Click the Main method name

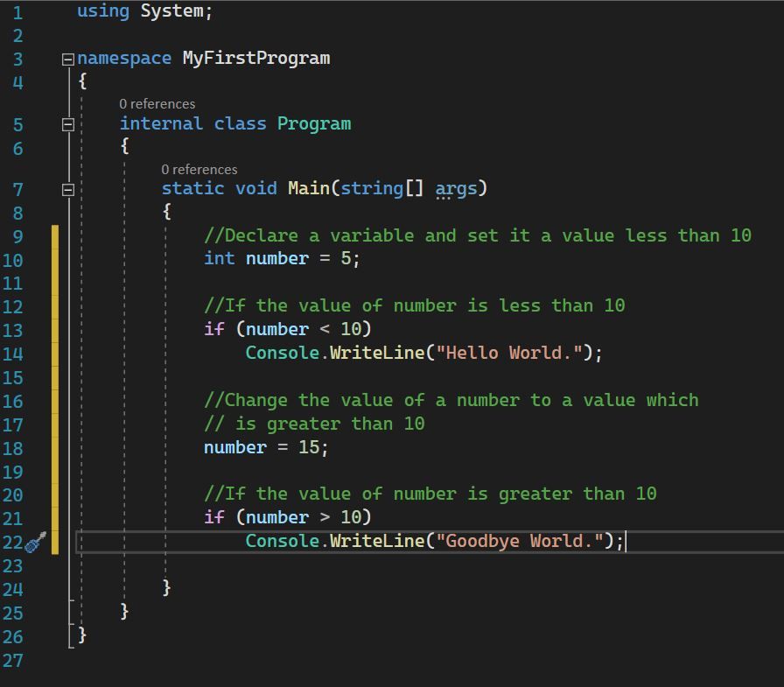308,188
